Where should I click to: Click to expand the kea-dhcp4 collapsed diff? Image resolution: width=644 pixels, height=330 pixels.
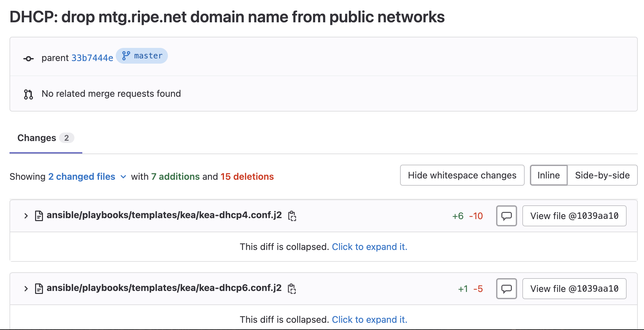369,247
